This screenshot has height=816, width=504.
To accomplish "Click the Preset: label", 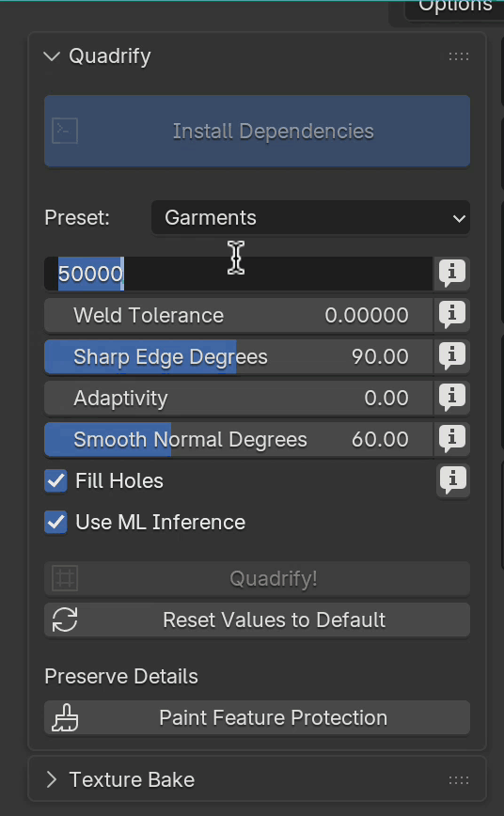I will pos(77,218).
